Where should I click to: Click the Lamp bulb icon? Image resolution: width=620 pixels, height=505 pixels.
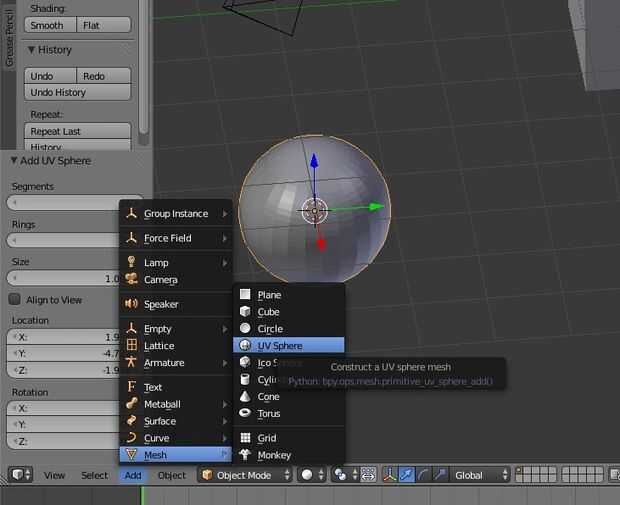(x=132, y=262)
